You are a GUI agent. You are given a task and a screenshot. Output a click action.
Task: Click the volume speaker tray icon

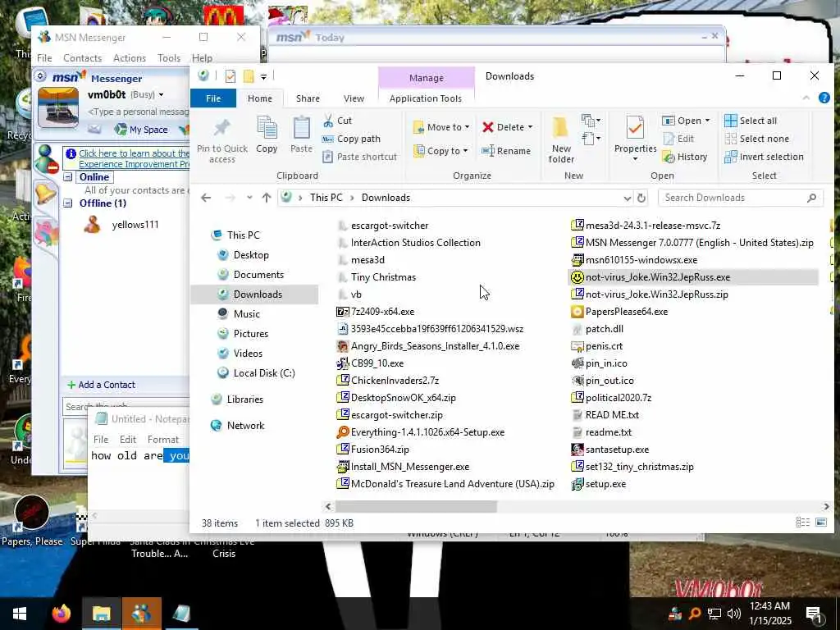point(734,614)
